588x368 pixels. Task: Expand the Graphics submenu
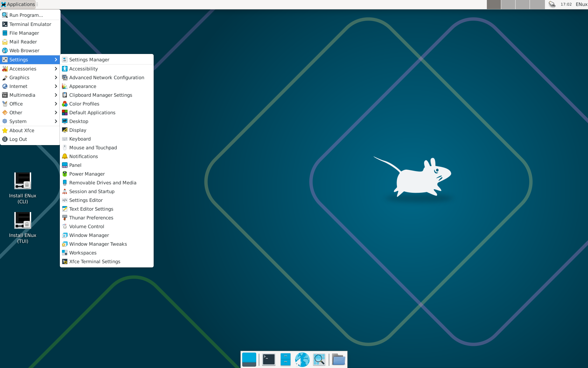click(30, 77)
